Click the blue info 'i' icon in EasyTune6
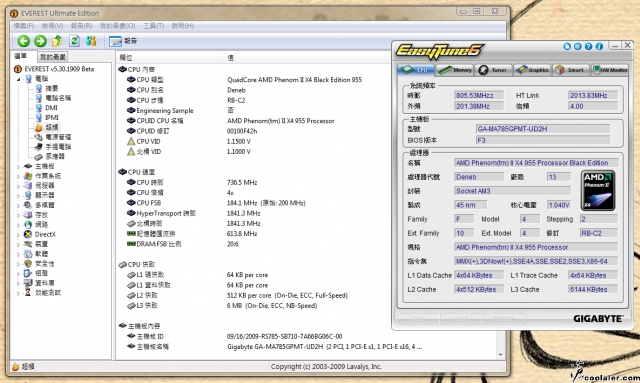The image size is (640, 383). [599, 47]
